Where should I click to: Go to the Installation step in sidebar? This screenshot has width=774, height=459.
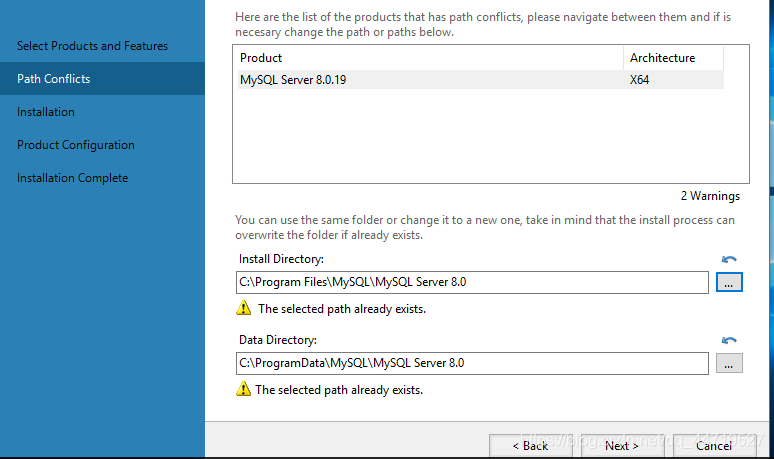(46, 112)
